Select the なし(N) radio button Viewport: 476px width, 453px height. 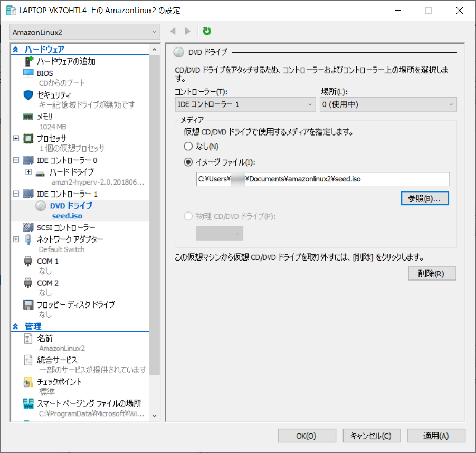188,146
